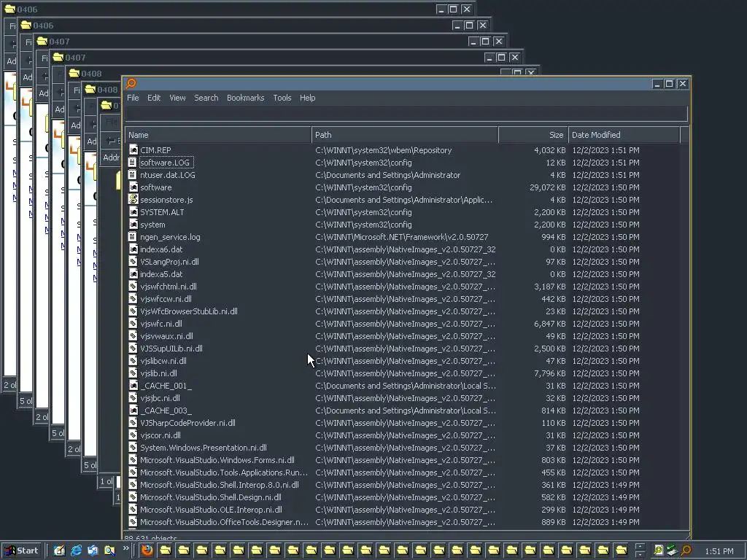The image size is (747, 560).
Task: Select vjslib.ni.dll file name
Action: pos(158,373)
